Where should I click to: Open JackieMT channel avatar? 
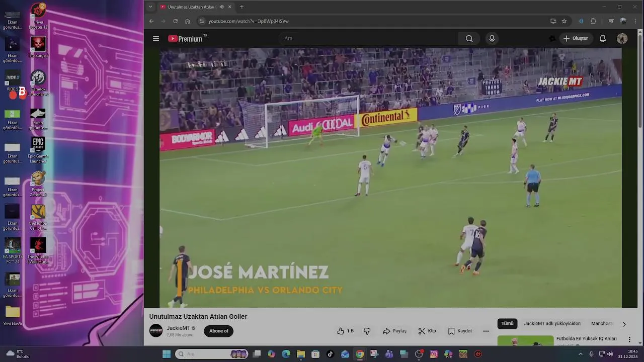156,331
